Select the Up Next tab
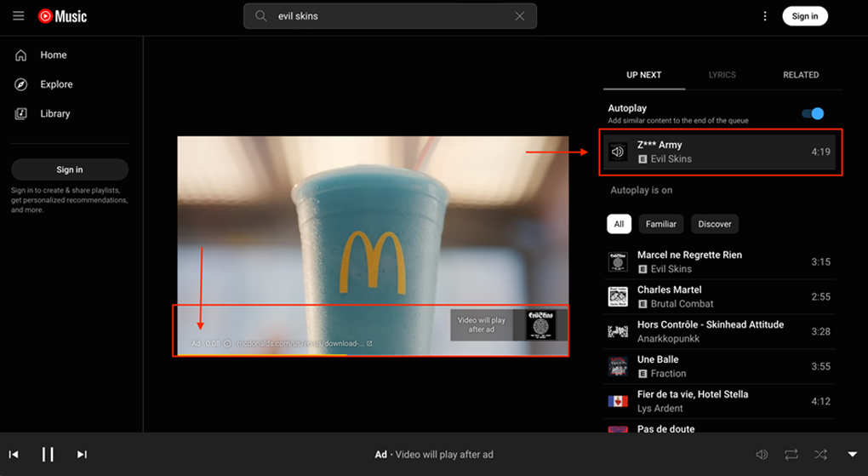Image resolution: width=868 pixels, height=476 pixels. [x=643, y=75]
